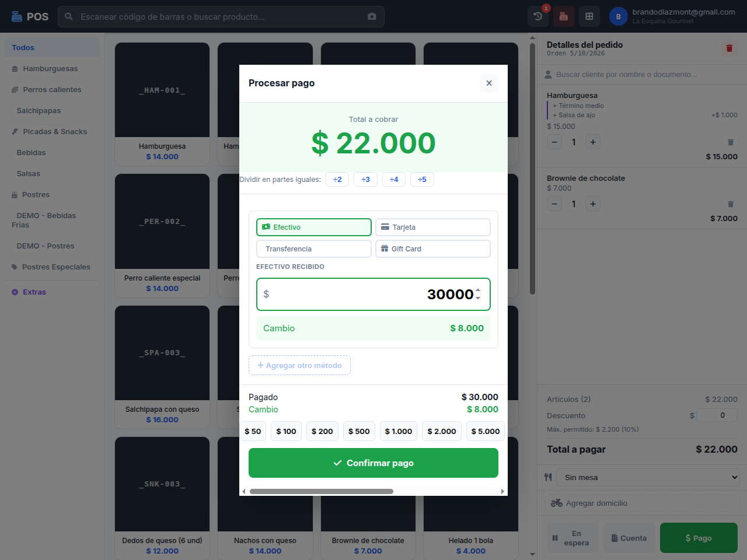
Task: Remove the Brownie de chocolate trash icon
Action: (731, 204)
